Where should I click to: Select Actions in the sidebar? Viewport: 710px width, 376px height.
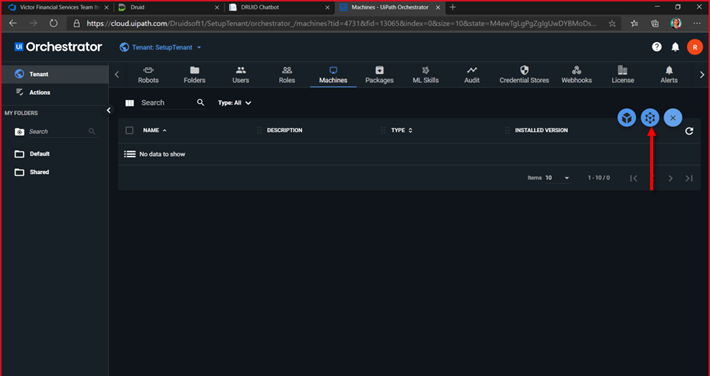(x=55, y=92)
